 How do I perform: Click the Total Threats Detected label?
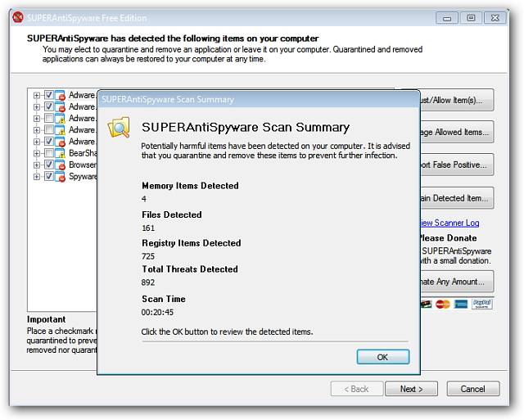(x=190, y=269)
